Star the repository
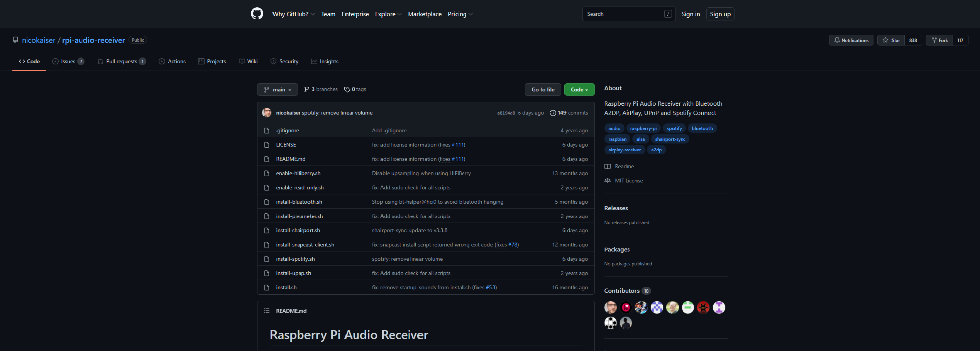The height and width of the screenshot is (351, 980). click(891, 40)
